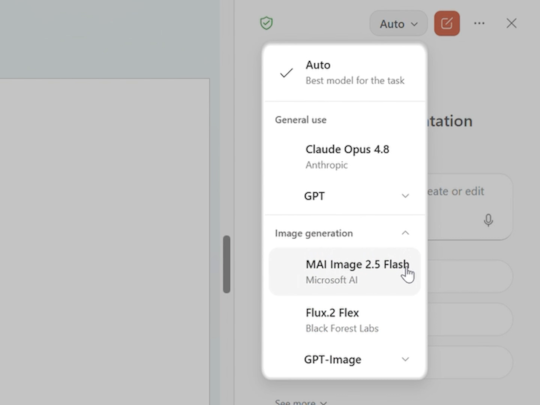Click the create or edit prompt field
The height and width of the screenshot is (405, 540).
pos(470,207)
